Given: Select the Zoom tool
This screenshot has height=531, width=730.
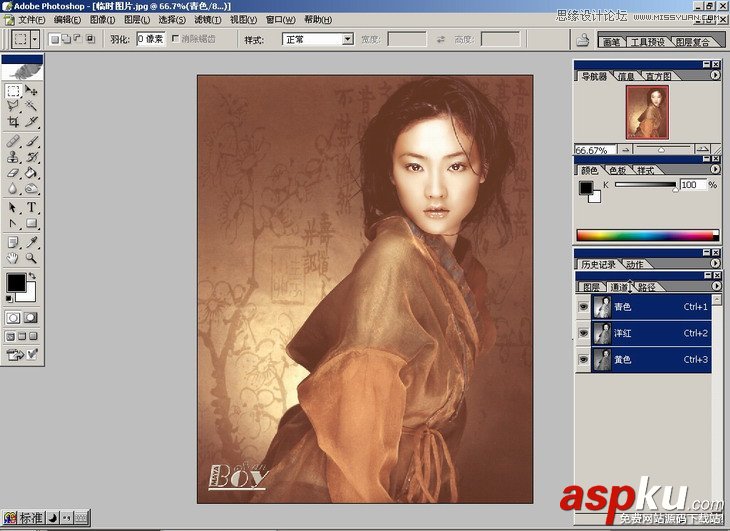Looking at the screenshot, I should click(x=31, y=258).
